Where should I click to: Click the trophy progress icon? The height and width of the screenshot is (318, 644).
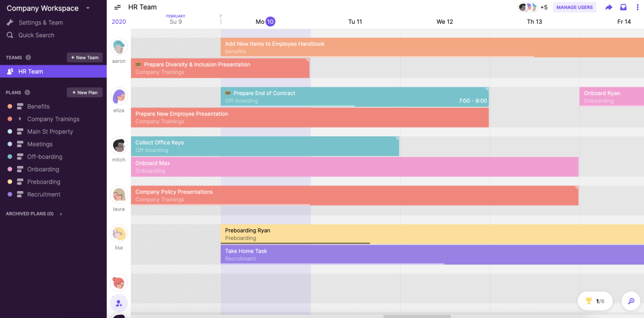(x=589, y=301)
